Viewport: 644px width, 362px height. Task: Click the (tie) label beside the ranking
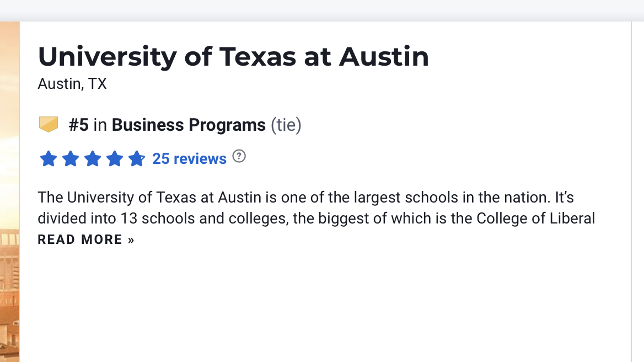pos(286,125)
